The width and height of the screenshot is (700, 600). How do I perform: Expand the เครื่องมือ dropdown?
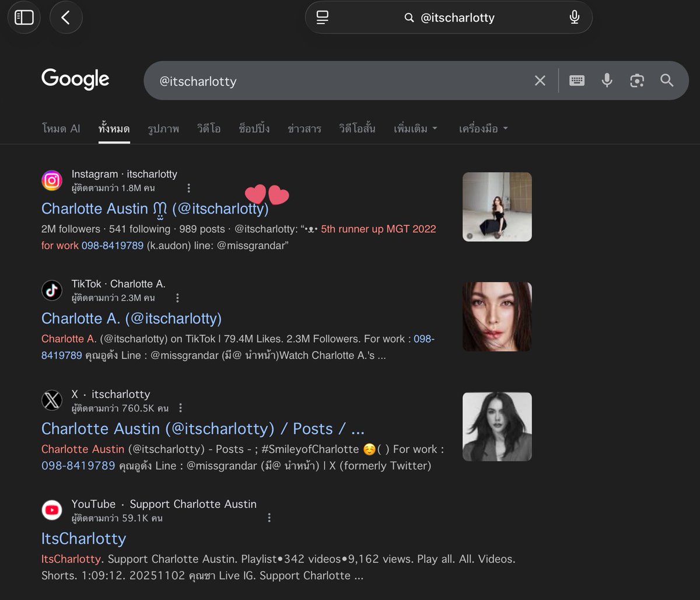[484, 128]
